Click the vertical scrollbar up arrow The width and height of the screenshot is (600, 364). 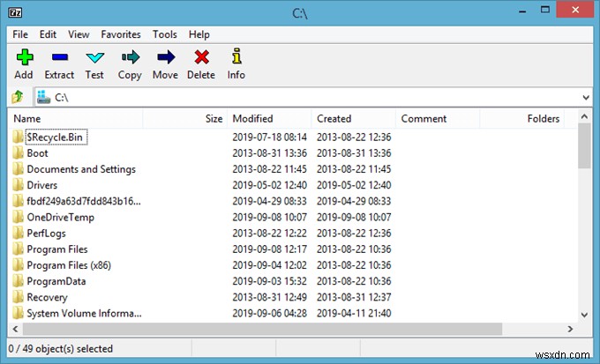click(x=584, y=116)
